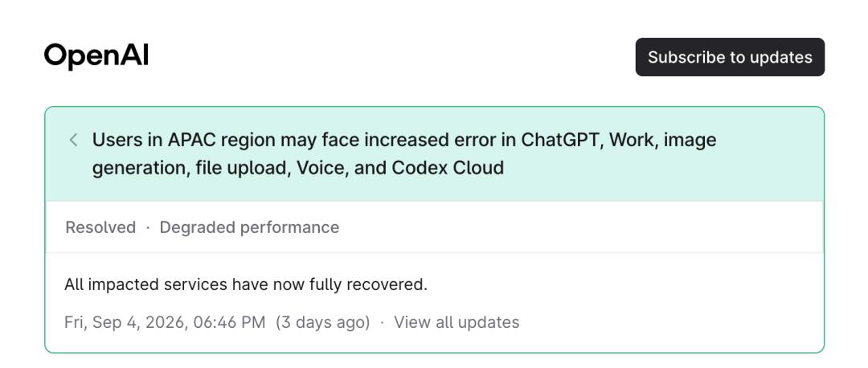Click the back chevron beside the incident title
The width and height of the screenshot is (868, 368).
[x=73, y=140]
